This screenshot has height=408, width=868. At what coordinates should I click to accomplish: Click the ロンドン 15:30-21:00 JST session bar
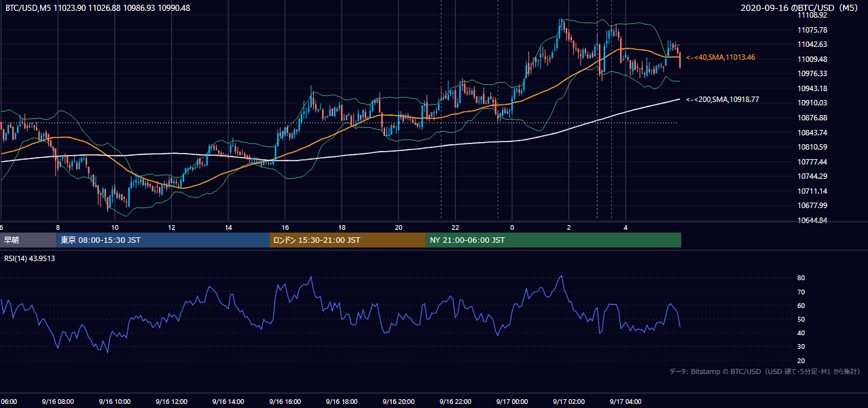[348, 240]
